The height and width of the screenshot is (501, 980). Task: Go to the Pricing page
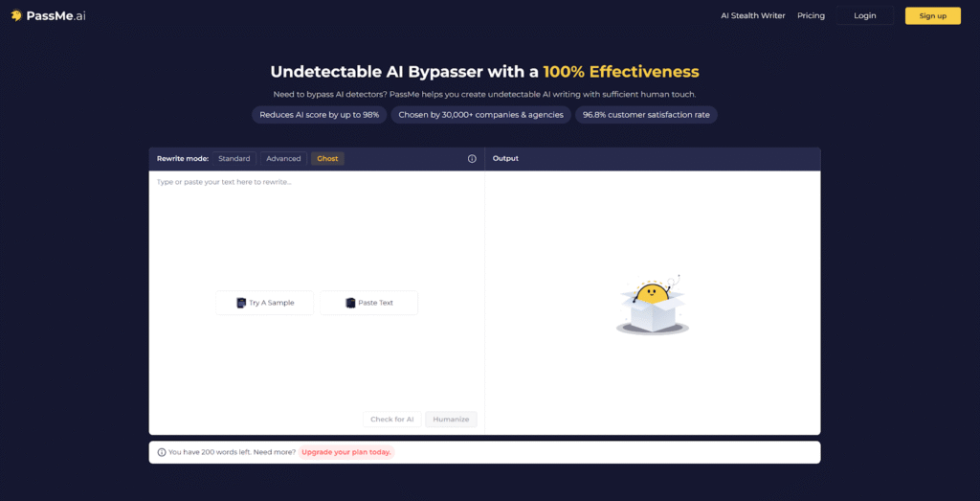(811, 15)
